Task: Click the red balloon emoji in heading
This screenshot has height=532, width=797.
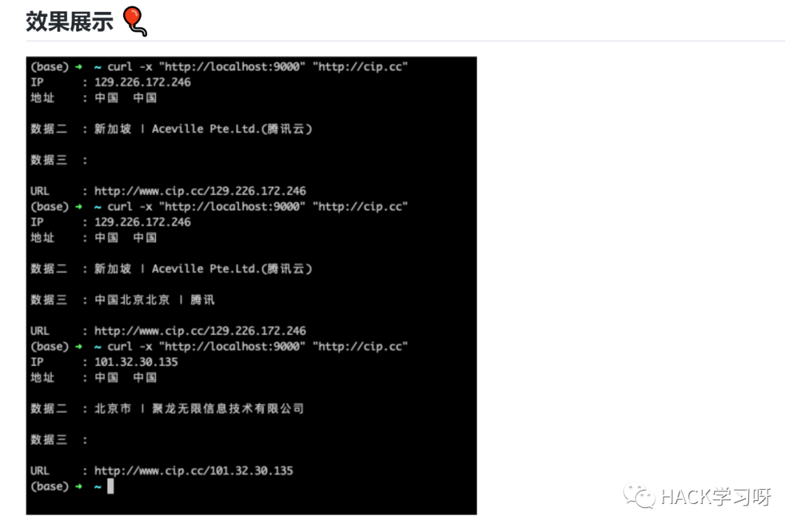Action: point(135,21)
